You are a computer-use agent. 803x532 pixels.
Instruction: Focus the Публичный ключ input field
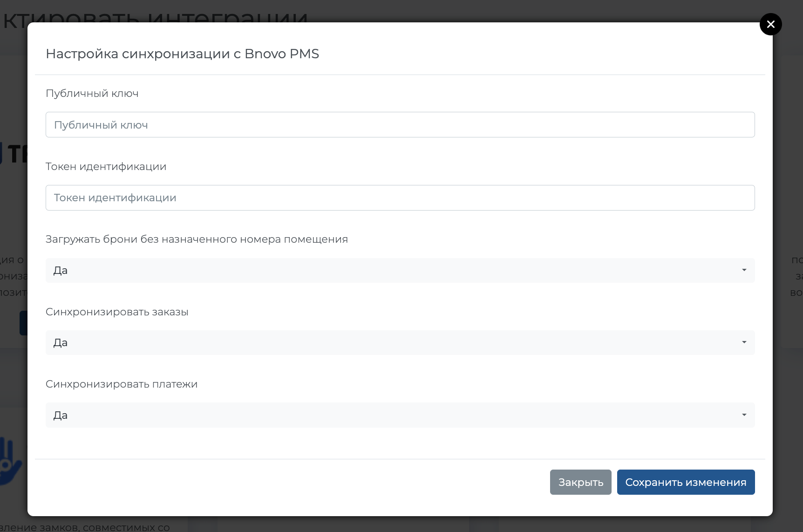[400, 125]
